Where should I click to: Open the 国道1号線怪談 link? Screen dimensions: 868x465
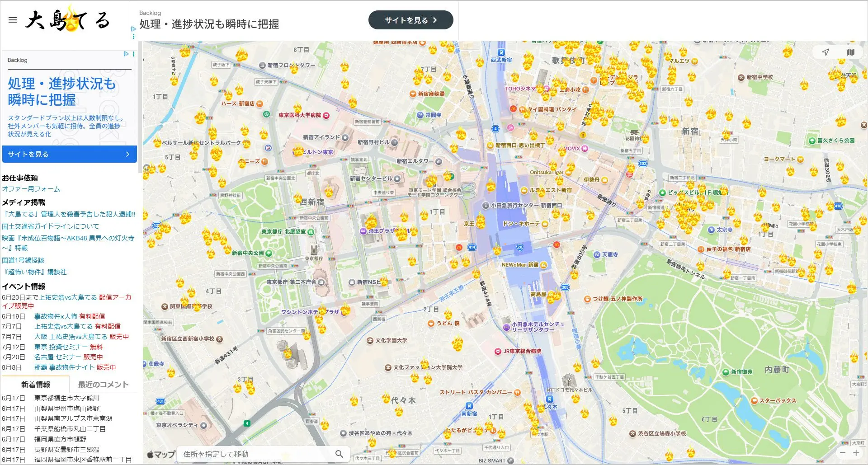click(x=23, y=260)
